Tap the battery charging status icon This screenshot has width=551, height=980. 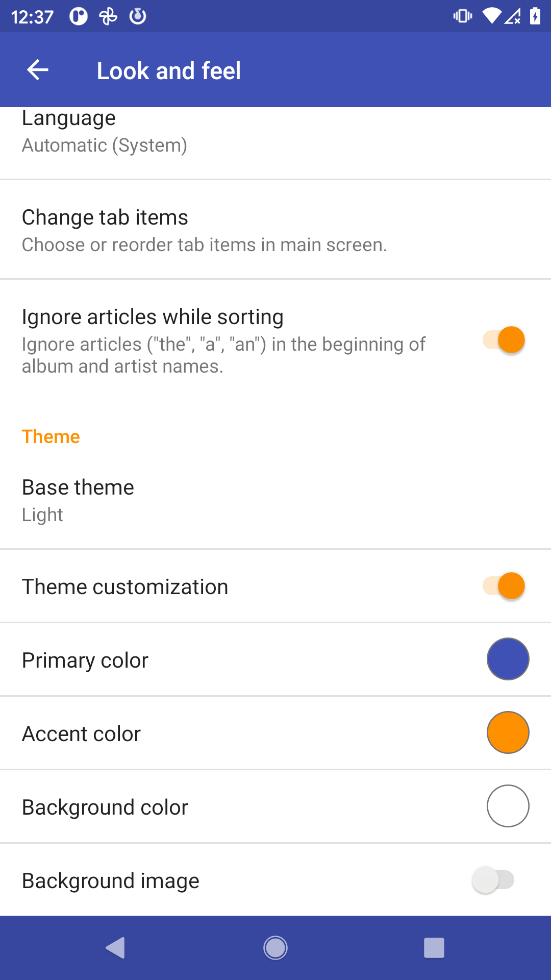pyautogui.click(x=535, y=16)
